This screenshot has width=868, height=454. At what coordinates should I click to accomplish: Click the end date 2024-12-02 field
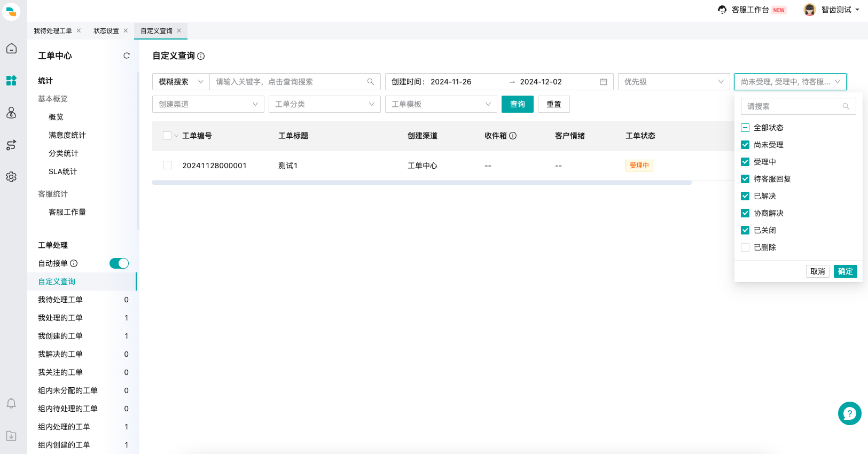pyautogui.click(x=541, y=82)
